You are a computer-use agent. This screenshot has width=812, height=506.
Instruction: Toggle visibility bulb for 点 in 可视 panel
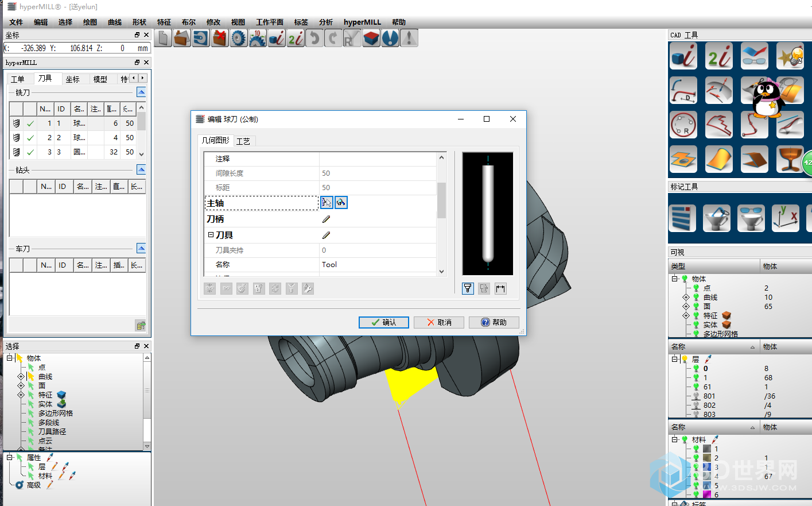pos(696,288)
